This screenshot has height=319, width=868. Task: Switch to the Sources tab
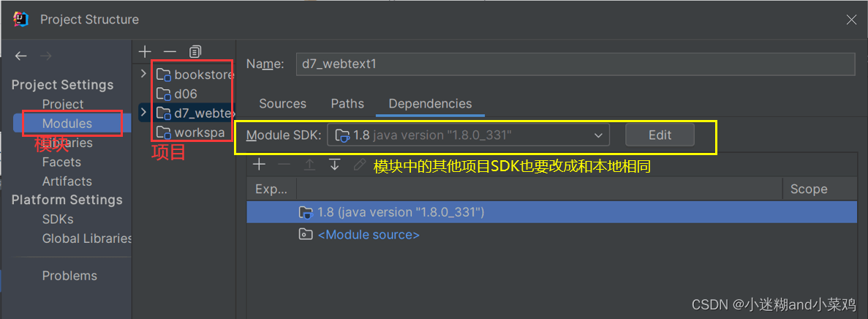pos(282,104)
